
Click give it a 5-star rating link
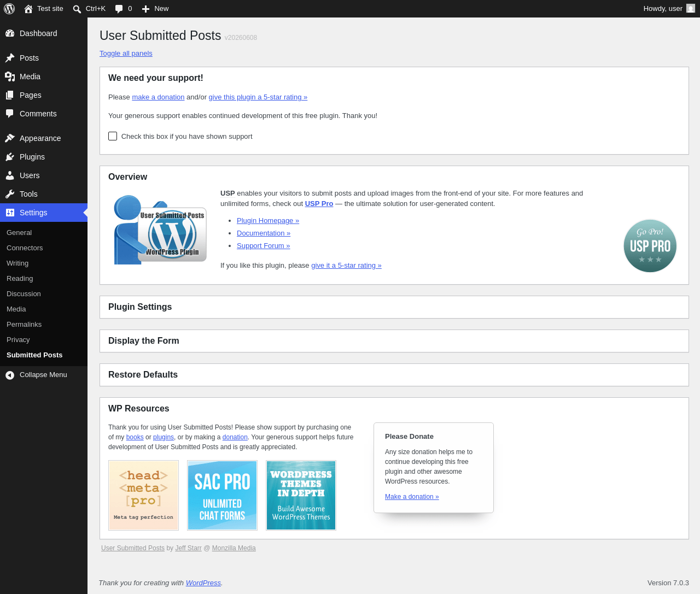[346, 266]
